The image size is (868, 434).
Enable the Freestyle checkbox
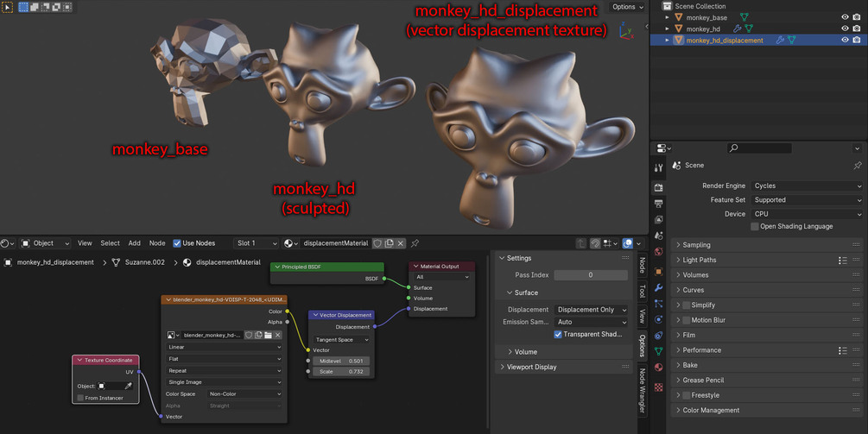pos(687,395)
